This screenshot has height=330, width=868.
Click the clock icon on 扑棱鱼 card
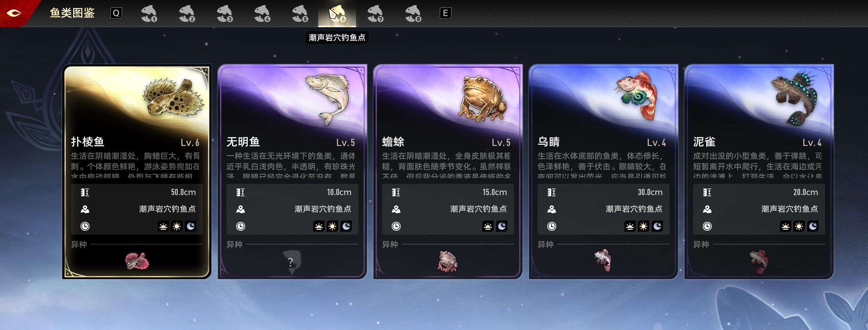85,226
